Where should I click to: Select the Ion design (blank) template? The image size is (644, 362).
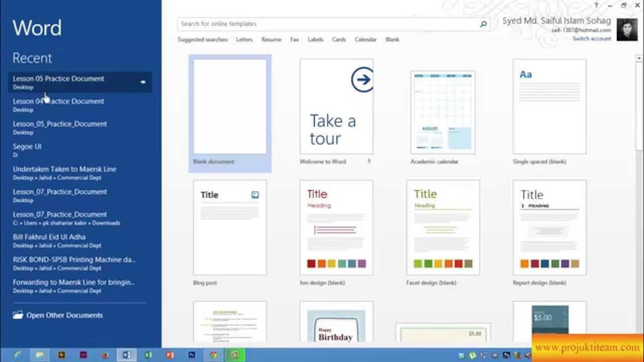[337, 228]
